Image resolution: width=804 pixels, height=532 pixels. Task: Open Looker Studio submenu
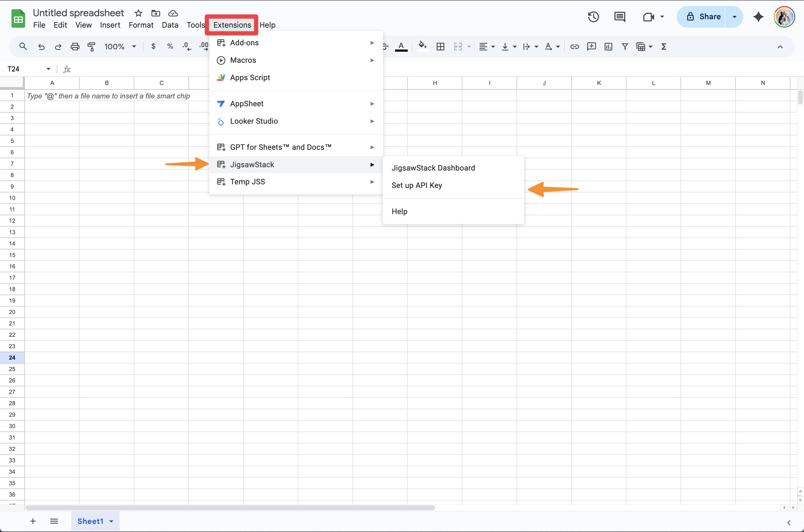296,121
